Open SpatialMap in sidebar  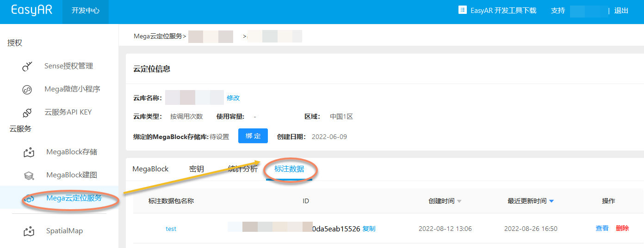(x=64, y=230)
